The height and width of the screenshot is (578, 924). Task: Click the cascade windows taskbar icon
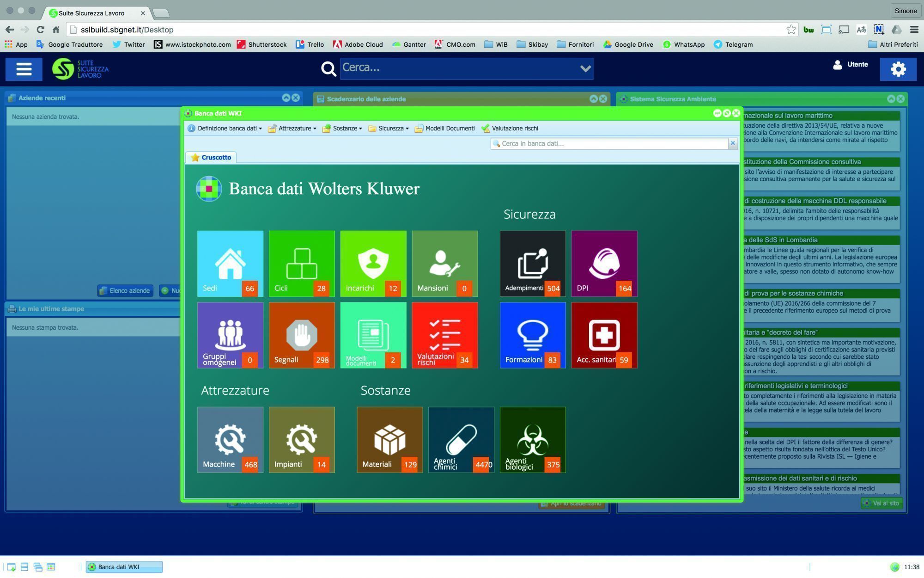tap(38, 567)
